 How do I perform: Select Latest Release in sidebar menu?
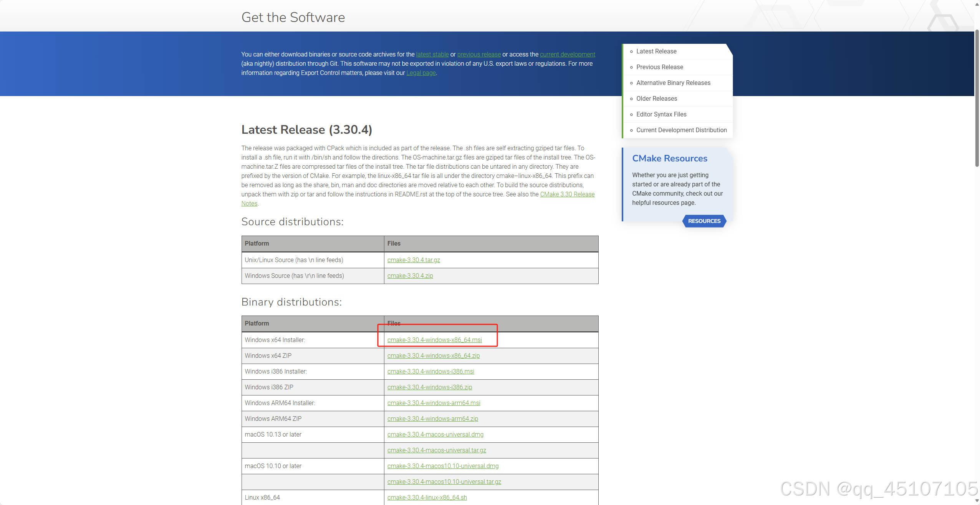pos(656,51)
